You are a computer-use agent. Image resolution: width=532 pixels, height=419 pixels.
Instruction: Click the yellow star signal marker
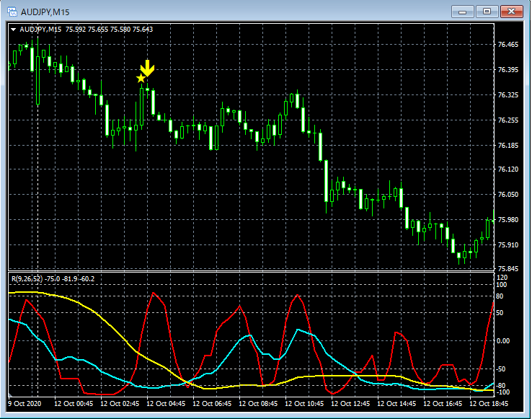pyautogui.click(x=141, y=79)
